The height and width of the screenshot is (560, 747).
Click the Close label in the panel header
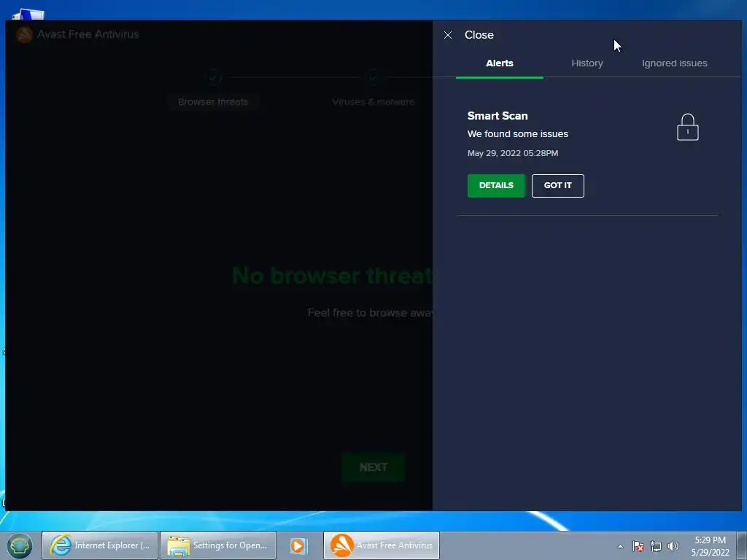[479, 35]
